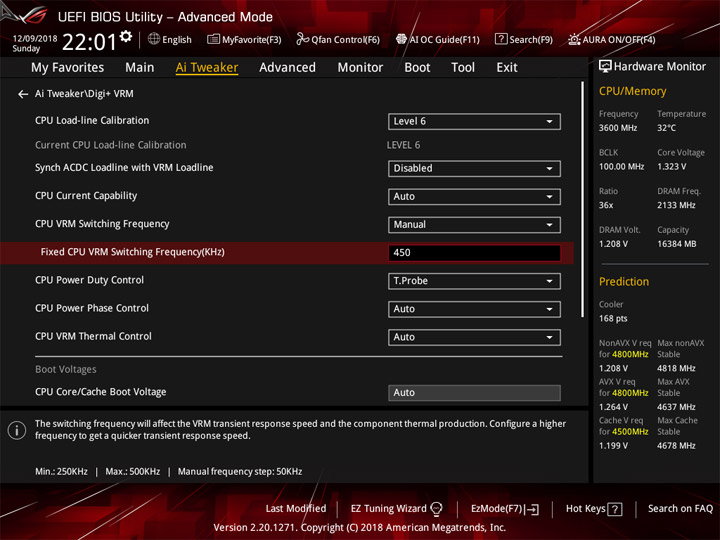Image resolution: width=720 pixels, height=540 pixels.
Task: Open Qfan Control fan icon
Action: pyautogui.click(x=302, y=39)
